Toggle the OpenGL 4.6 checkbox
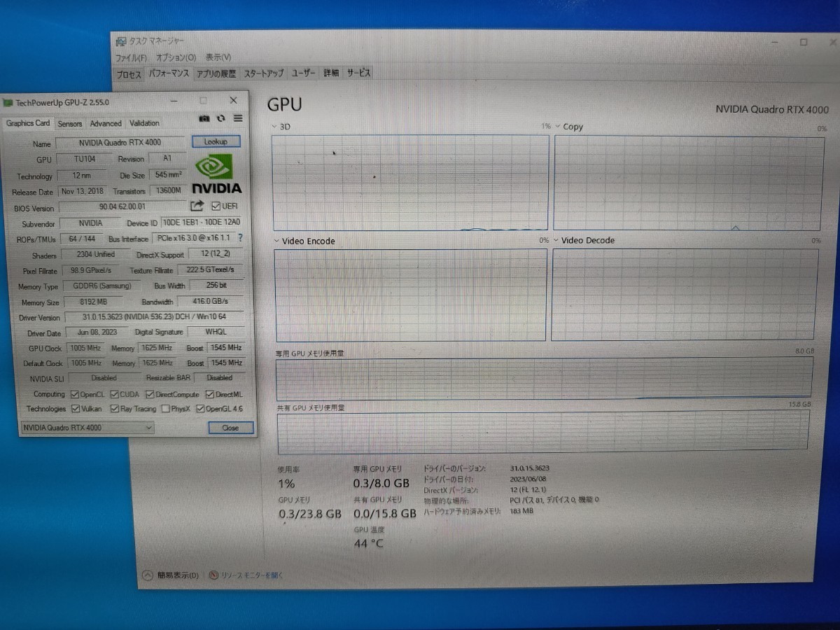 tap(200, 409)
